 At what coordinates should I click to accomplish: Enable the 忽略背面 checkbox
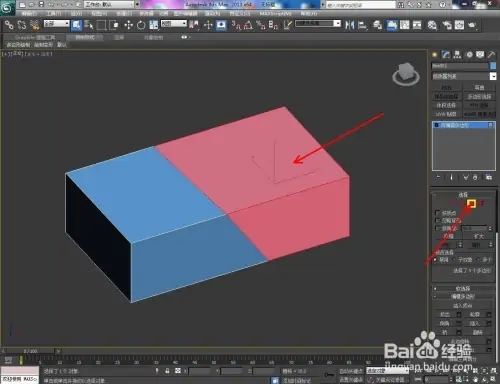point(438,220)
